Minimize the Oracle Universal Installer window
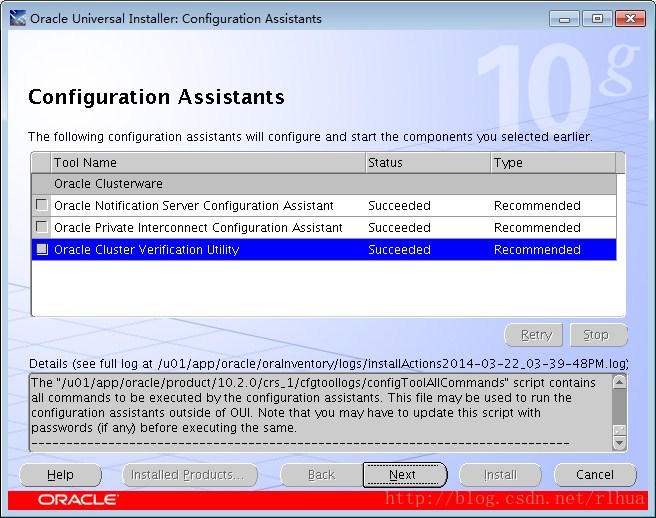Viewport: 656px width, 518px height. click(x=564, y=19)
